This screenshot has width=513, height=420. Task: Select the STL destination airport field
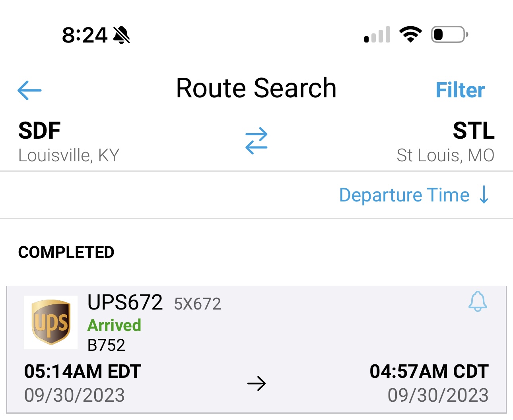(x=445, y=142)
